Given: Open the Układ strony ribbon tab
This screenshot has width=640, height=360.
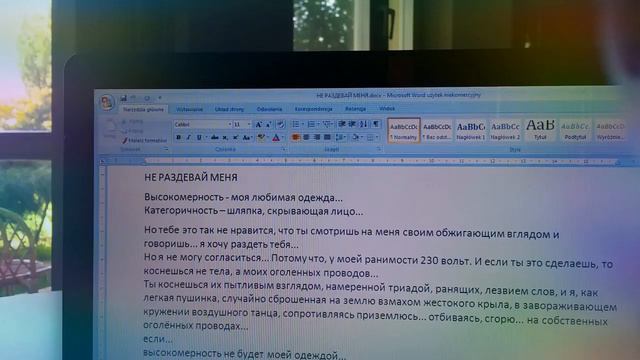Looking at the screenshot, I should [x=229, y=109].
